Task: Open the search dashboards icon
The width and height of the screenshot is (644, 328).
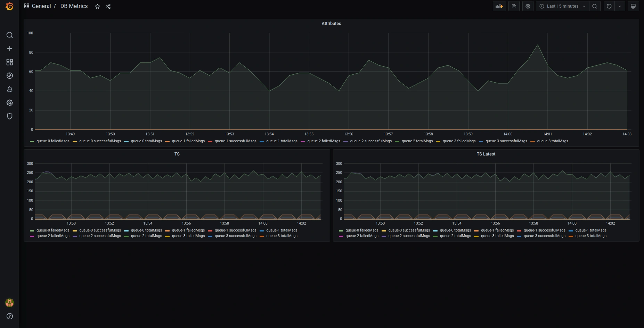Action: [10, 35]
